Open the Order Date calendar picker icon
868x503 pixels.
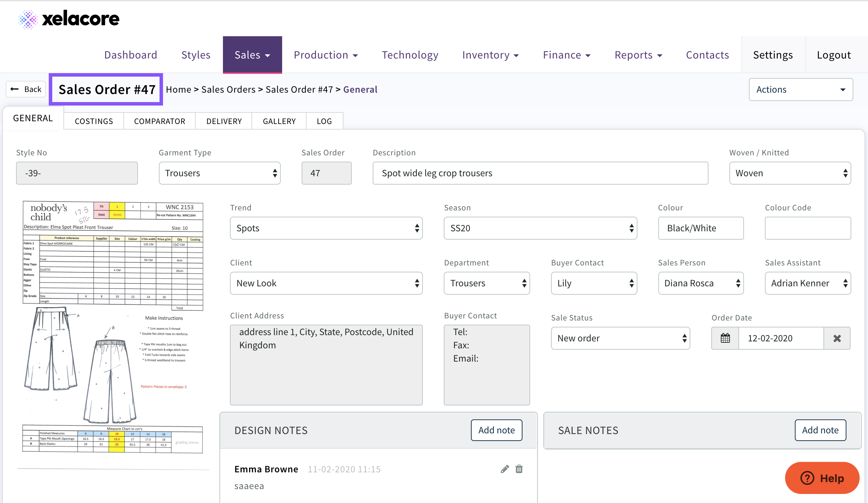[725, 338]
